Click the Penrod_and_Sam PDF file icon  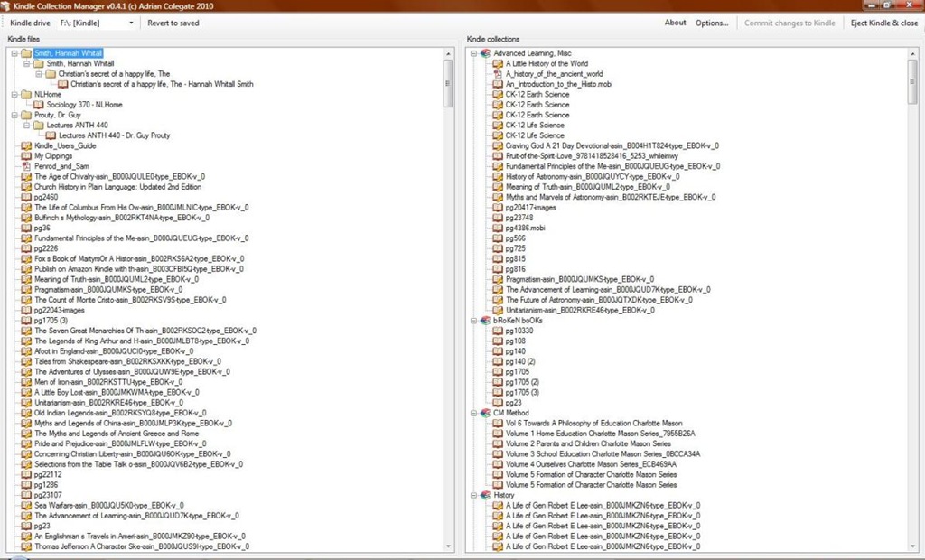26,166
